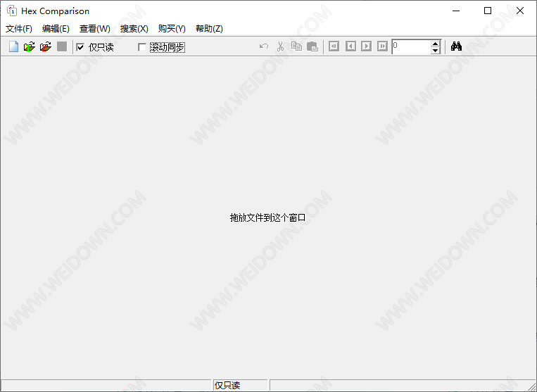Jump to last difference button
537x392 pixels.
coord(383,46)
